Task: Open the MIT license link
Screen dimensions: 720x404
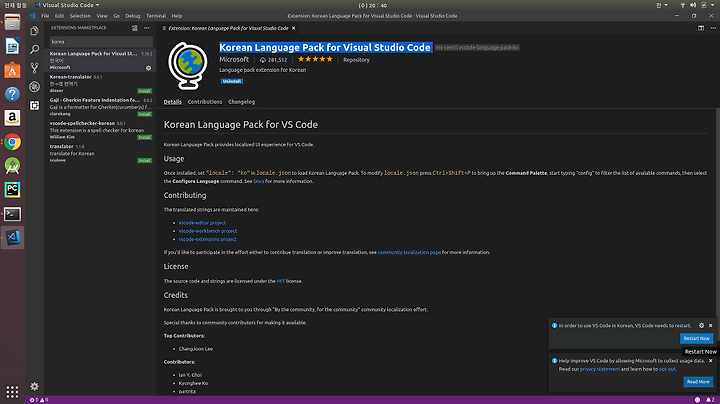Action: click(x=281, y=281)
